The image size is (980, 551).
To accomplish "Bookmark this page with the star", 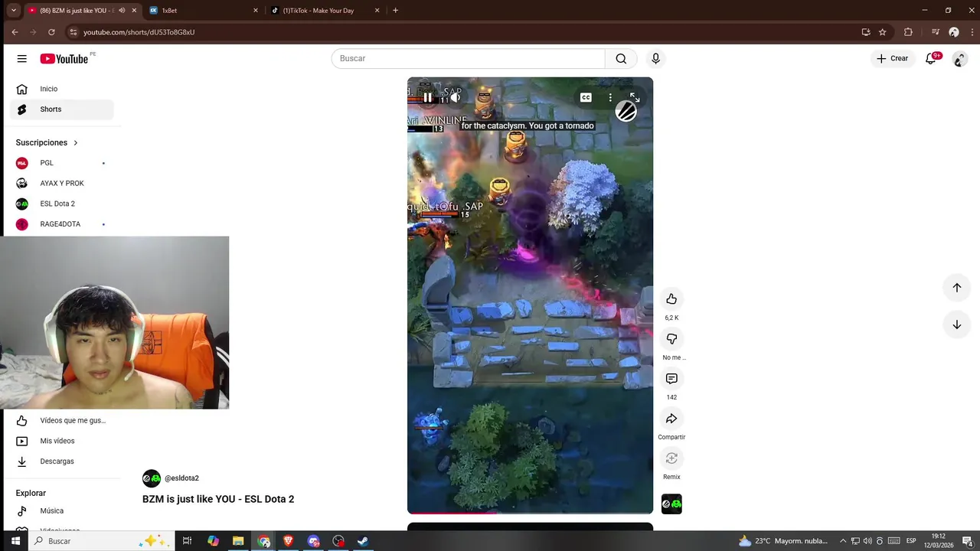I will click(x=882, y=32).
